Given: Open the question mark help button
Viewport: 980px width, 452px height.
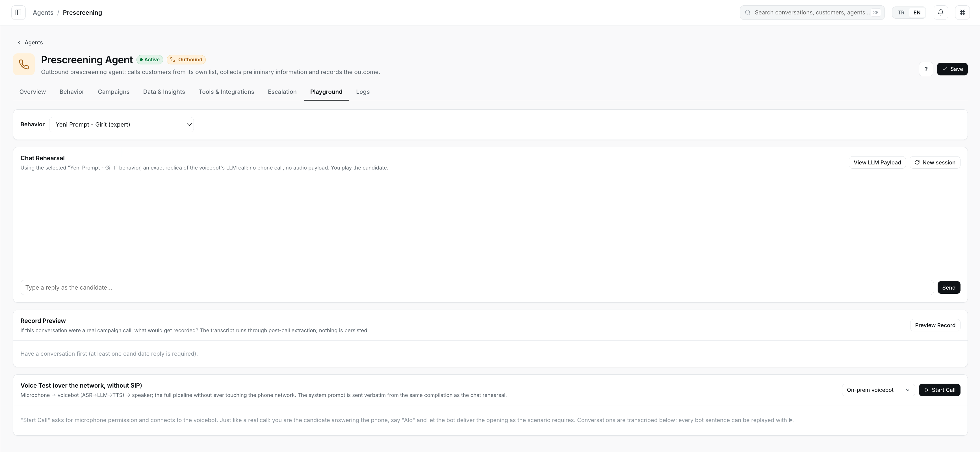Looking at the screenshot, I should tap(926, 69).
